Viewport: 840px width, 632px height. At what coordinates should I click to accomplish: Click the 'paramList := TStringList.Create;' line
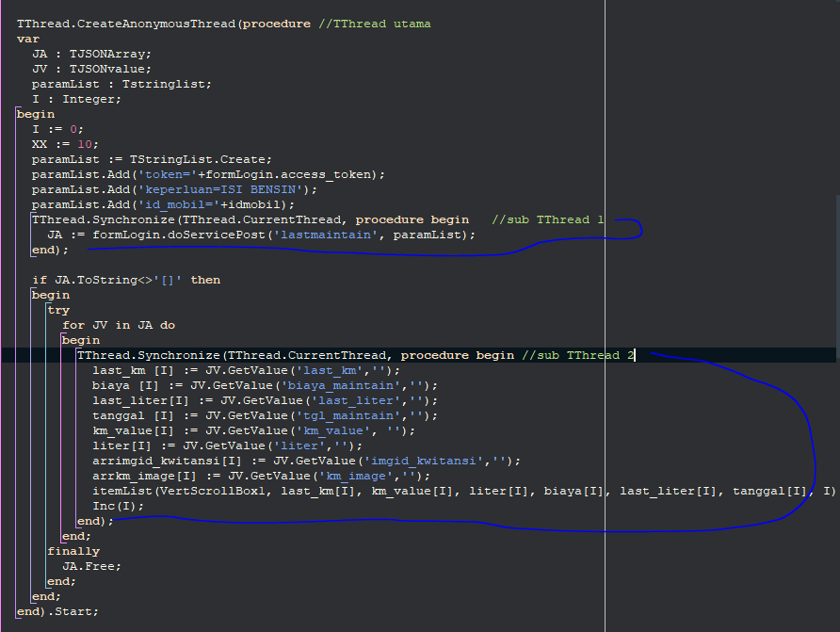click(x=152, y=159)
